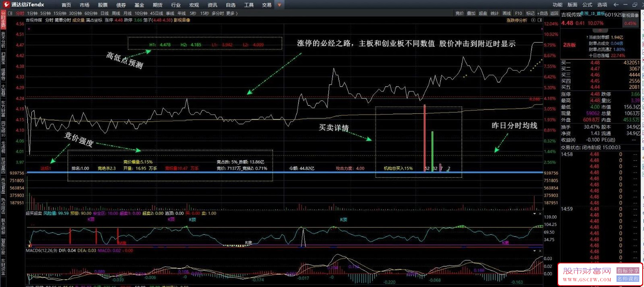This screenshot has width=644, height=287.
Task: Open the dropdown arrow beside 交易
Action: [x=279, y=5]
